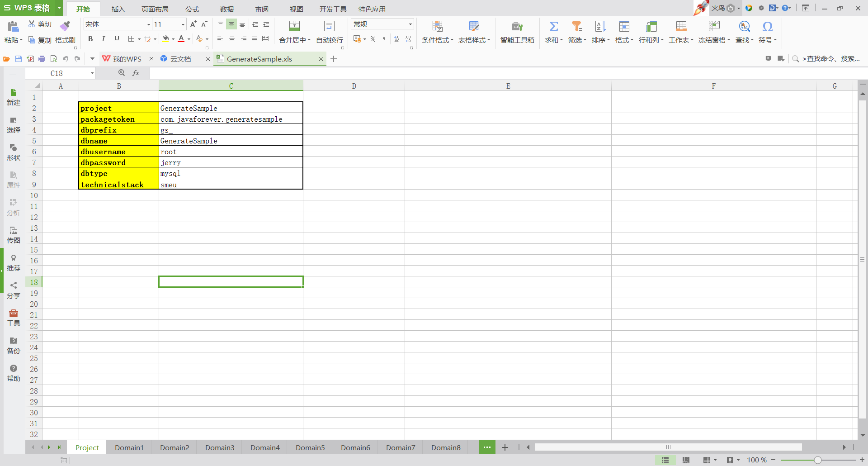Click the Filter funnel icon
The image size is (868, 466).
[577, 26]
